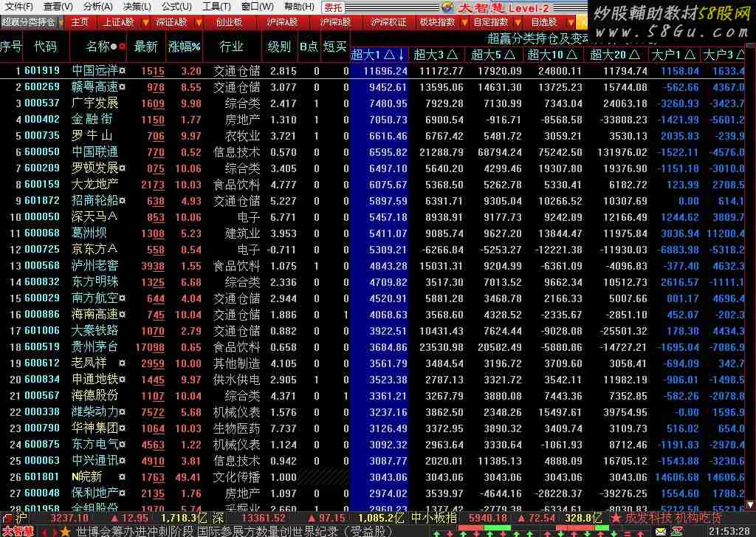Click the 大智慧 logo icon in the title bar
Screen dimensions: 756x537
pos(448,7)
